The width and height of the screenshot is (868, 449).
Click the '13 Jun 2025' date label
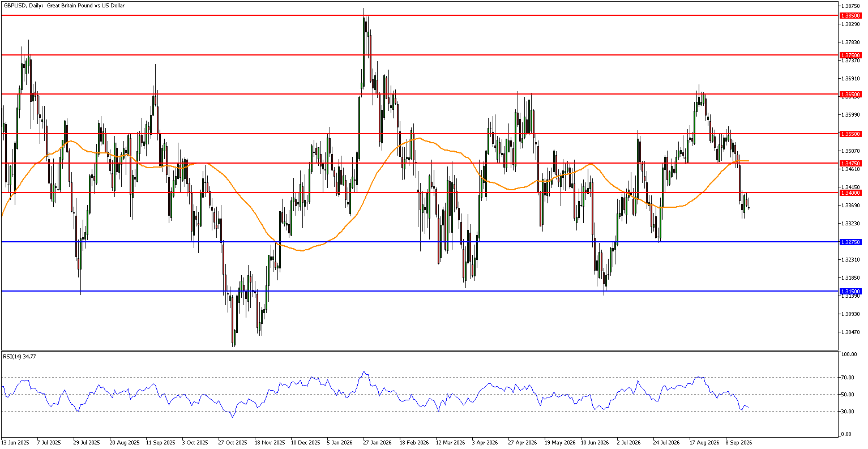tap(14, 442)
